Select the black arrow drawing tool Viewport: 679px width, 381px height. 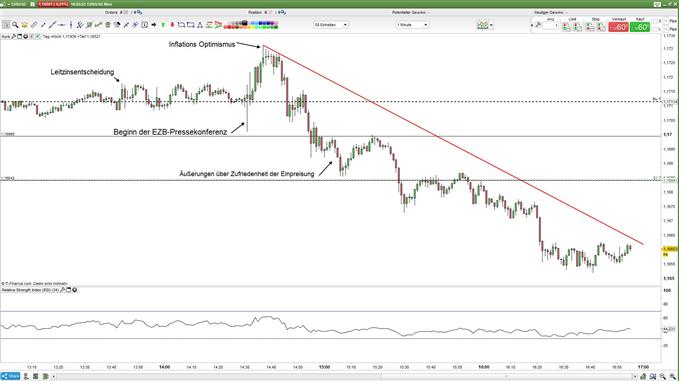point(154,25)
